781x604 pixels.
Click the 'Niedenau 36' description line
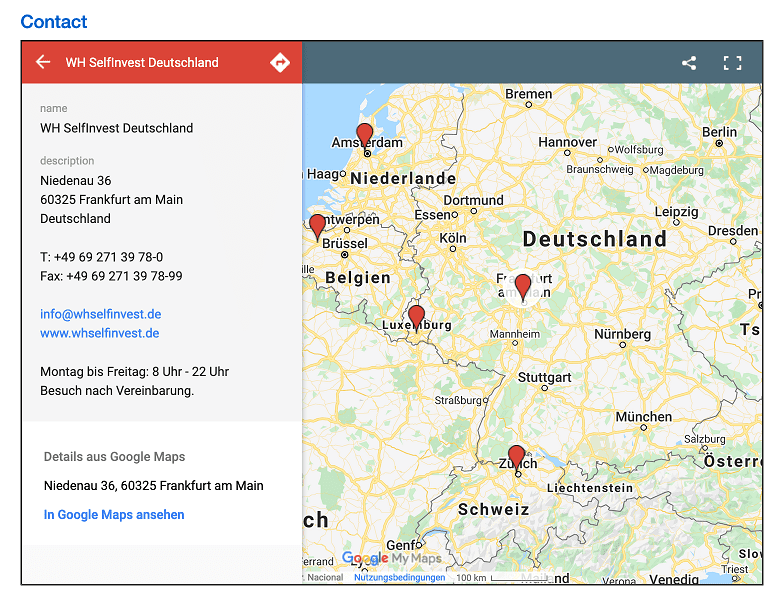click(x=76, y=180)
